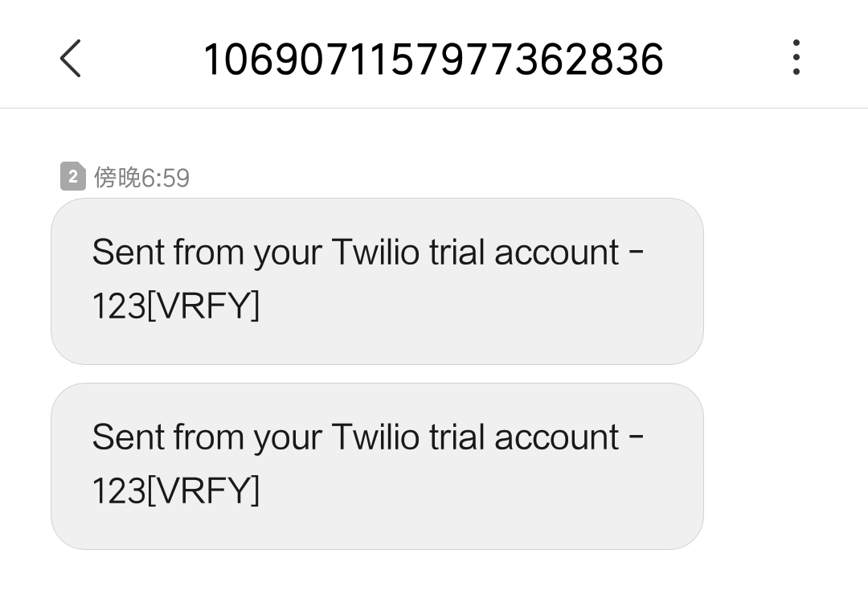Open the three-dot more options menu

click(x=796, y=57)
